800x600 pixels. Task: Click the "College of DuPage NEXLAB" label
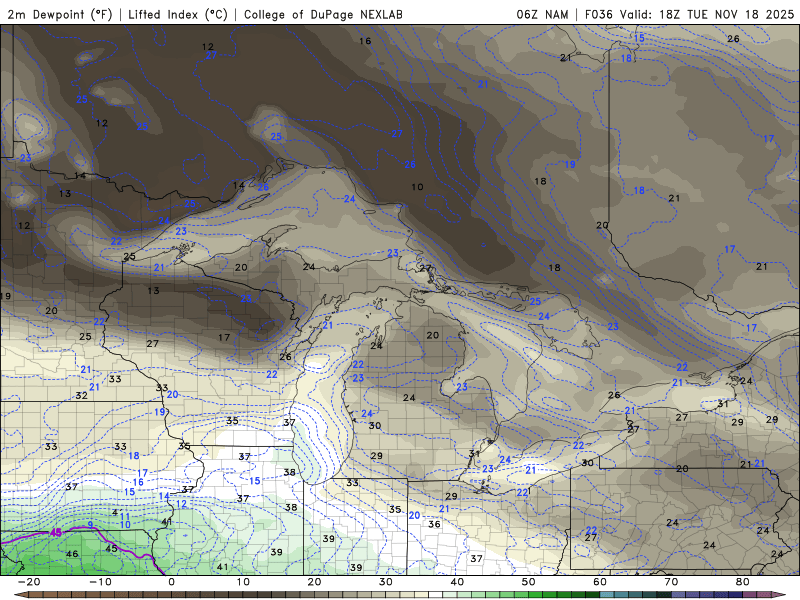coord(323,14)
